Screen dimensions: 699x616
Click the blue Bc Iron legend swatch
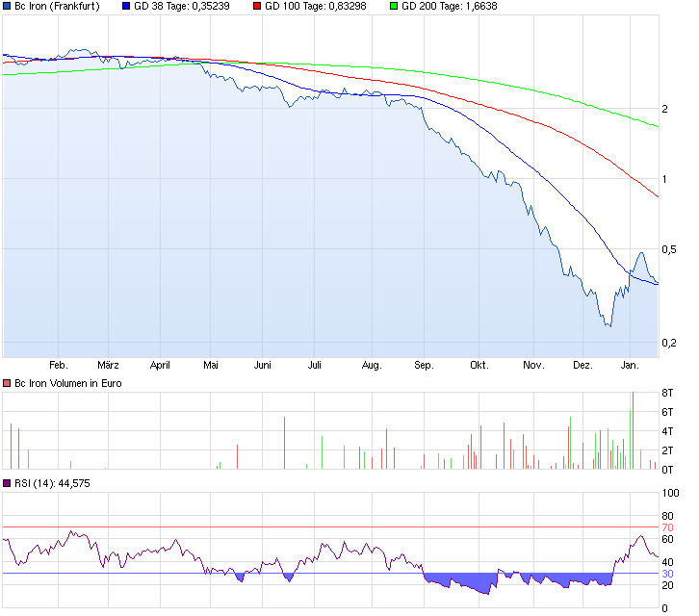point(7,6)
